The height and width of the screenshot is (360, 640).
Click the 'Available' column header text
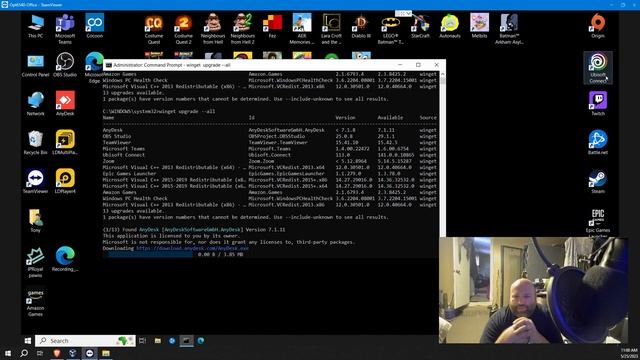pos(390,118)
